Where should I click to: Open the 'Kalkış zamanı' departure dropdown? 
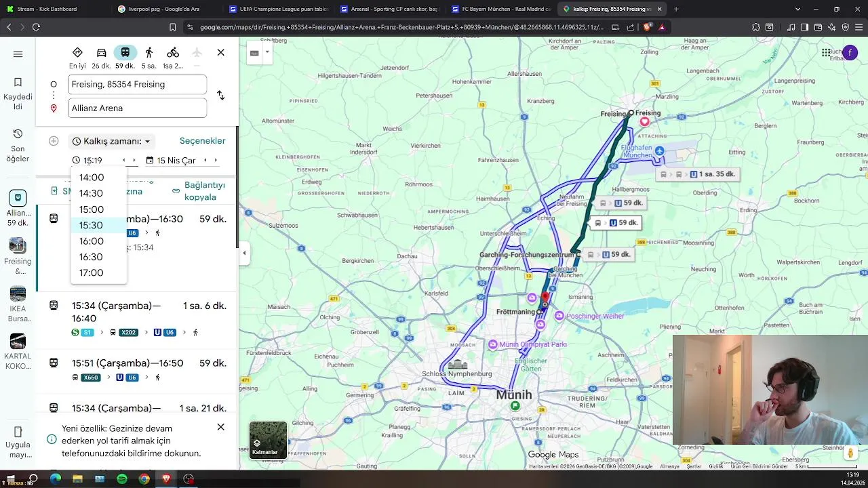(111, 141)
